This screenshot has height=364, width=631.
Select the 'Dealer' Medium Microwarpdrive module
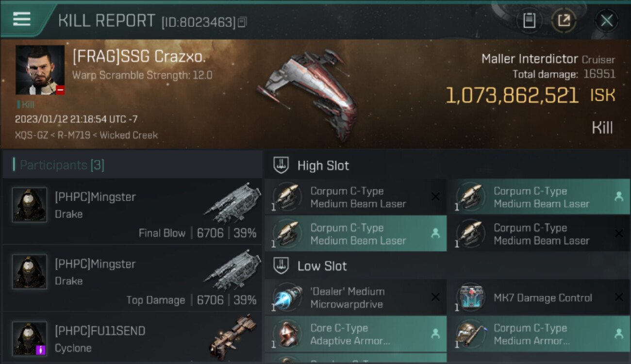pos(356,298)
